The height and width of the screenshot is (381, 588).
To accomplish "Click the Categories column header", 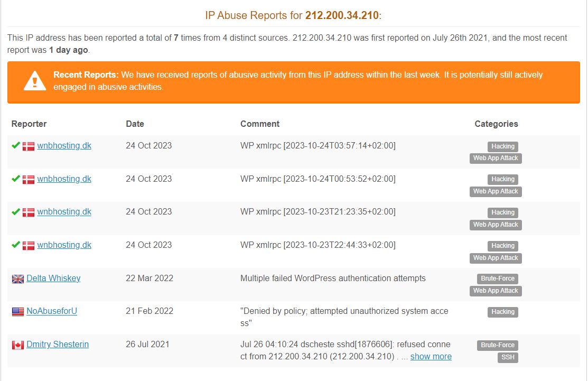I will [496, 124].
